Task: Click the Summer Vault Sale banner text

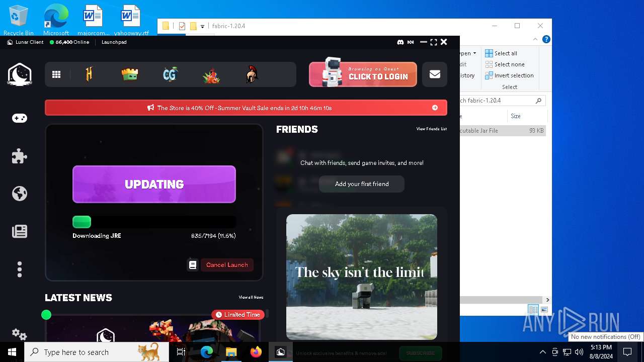Action: (x=245, y=108)
